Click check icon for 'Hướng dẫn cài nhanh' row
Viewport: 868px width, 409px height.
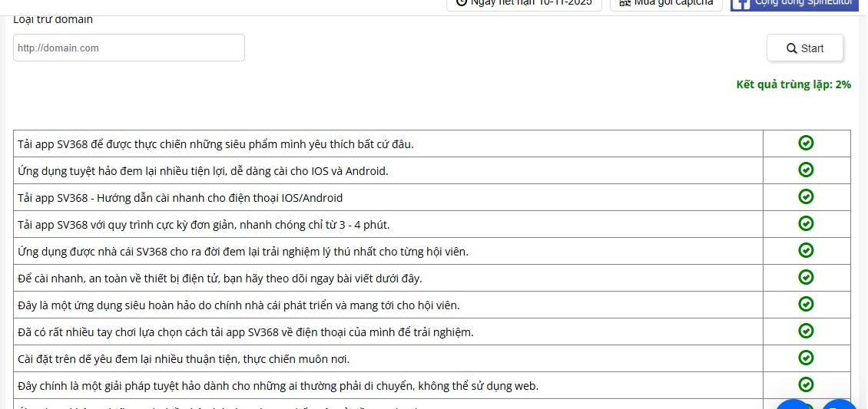point(806,196)
